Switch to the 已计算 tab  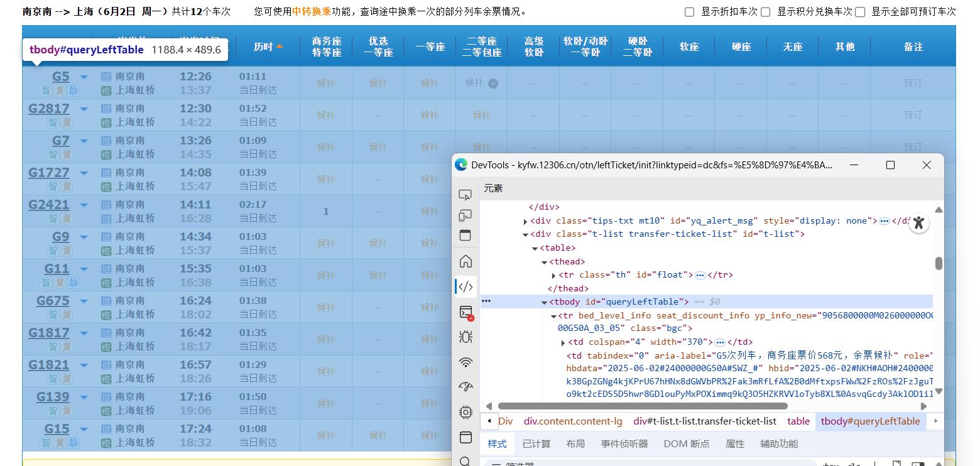(x=536, y=443)
